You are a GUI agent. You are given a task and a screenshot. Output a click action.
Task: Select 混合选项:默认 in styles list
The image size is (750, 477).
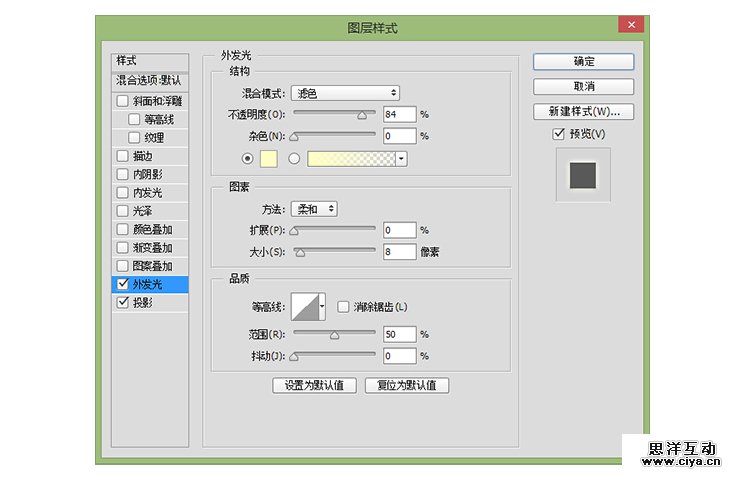click(x=149, y=80)
